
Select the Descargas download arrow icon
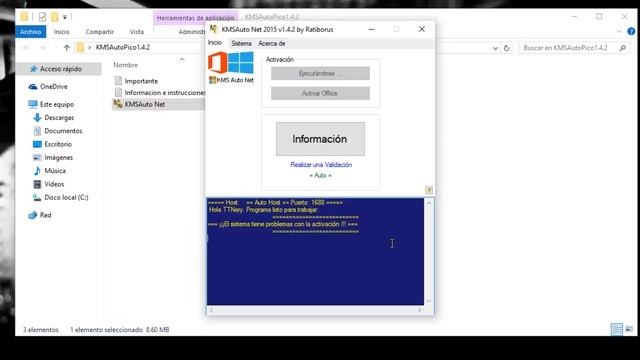37,118
